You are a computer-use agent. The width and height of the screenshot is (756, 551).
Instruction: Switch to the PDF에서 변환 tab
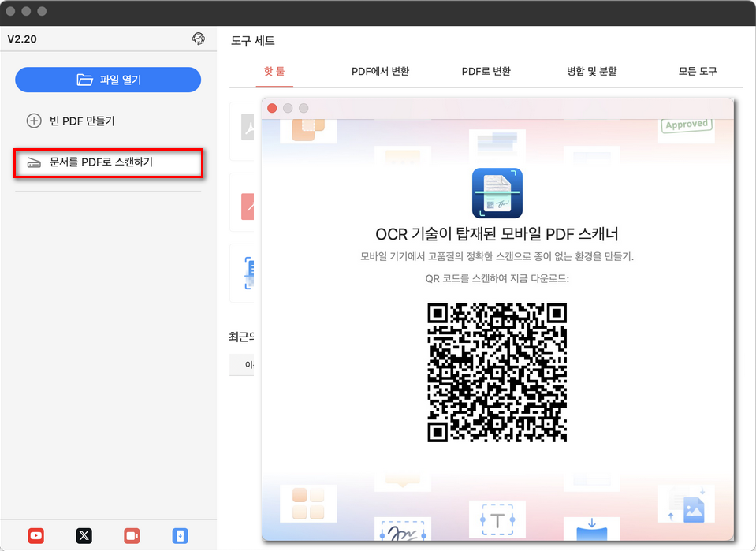click(382, 70)
